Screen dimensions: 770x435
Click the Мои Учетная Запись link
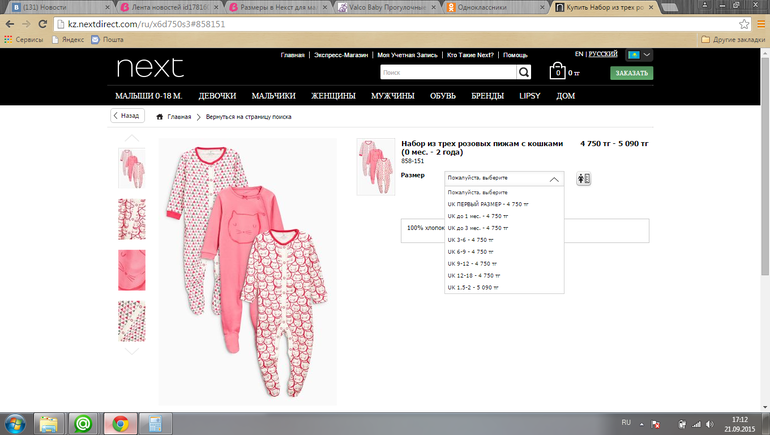pos(406,55)
